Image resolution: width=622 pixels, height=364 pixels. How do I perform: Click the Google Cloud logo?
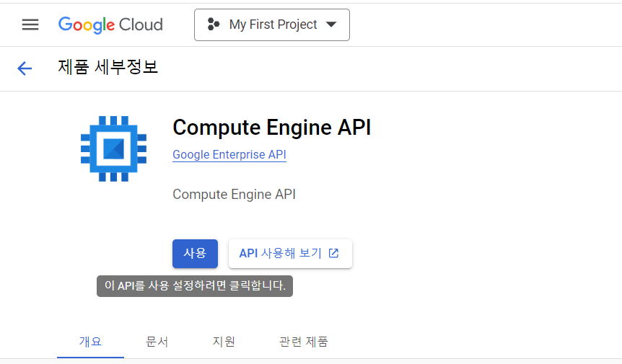[110, 25]
